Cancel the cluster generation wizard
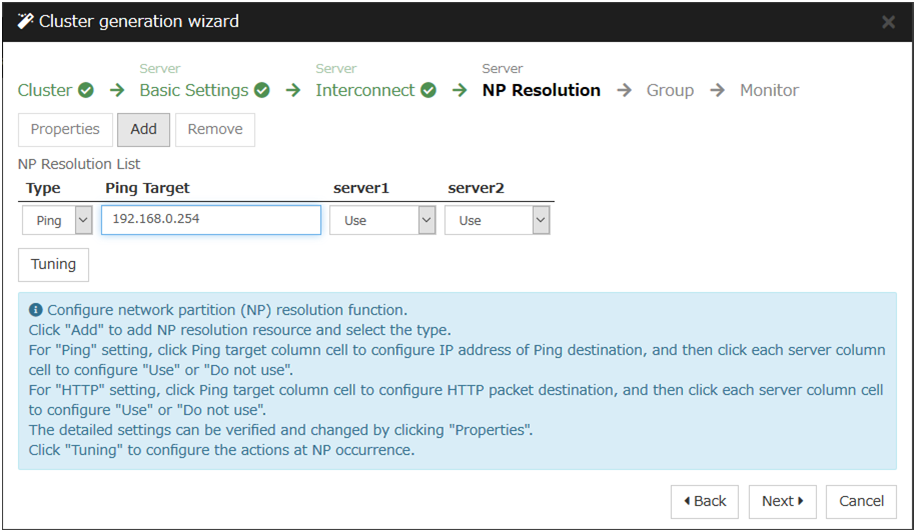The width and height of the screenshot is (916, 532). pyautogui.click(x=861, y=501)
